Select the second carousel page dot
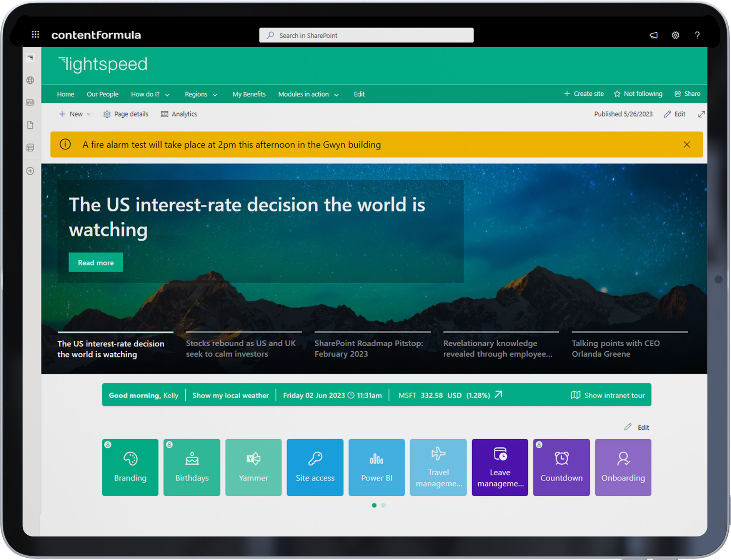The height and width of the screenshot is (560, 731). tap(383, 505)
